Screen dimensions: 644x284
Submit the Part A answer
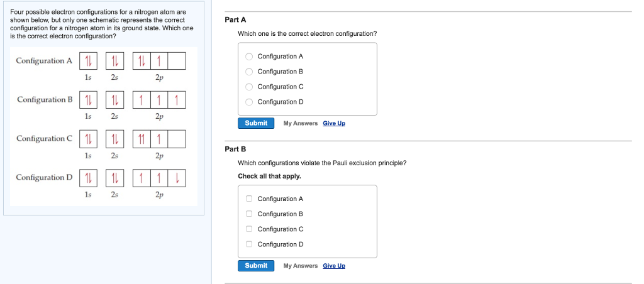pyautogui.click(x=256, y=123)
